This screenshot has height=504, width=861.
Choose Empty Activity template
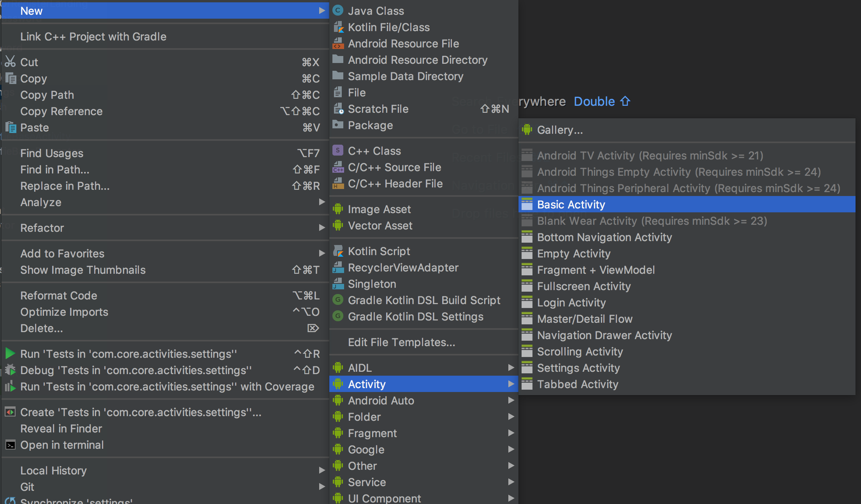(x=687, y=253)
